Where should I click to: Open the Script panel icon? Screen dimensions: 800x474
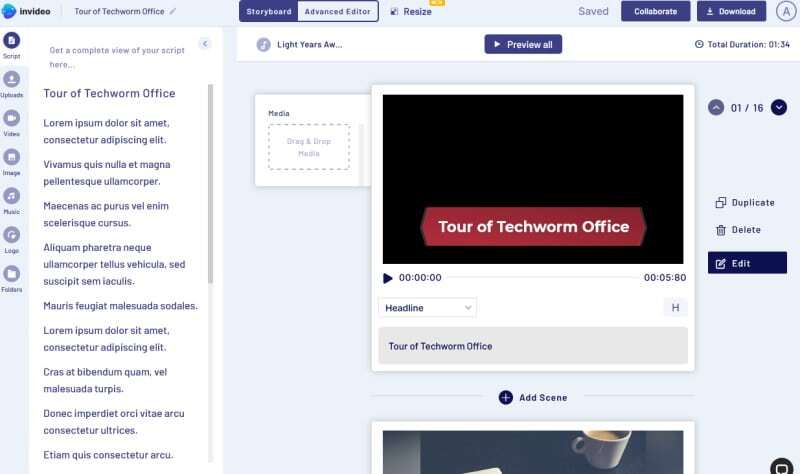pyautogui.click(x=11, y=40)
